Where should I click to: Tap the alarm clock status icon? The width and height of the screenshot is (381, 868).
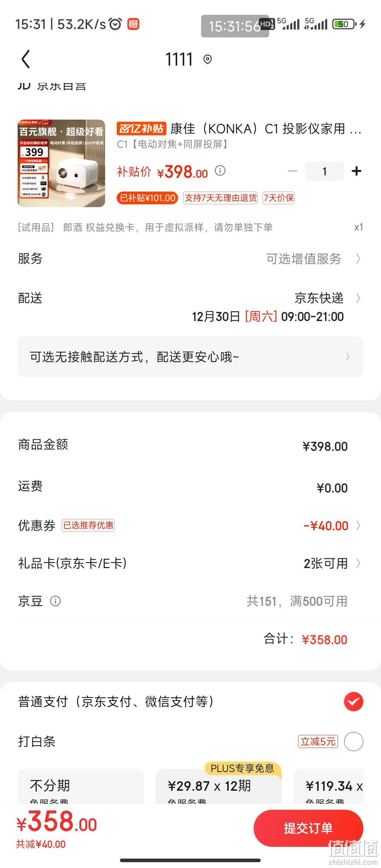tap(115, 24)
